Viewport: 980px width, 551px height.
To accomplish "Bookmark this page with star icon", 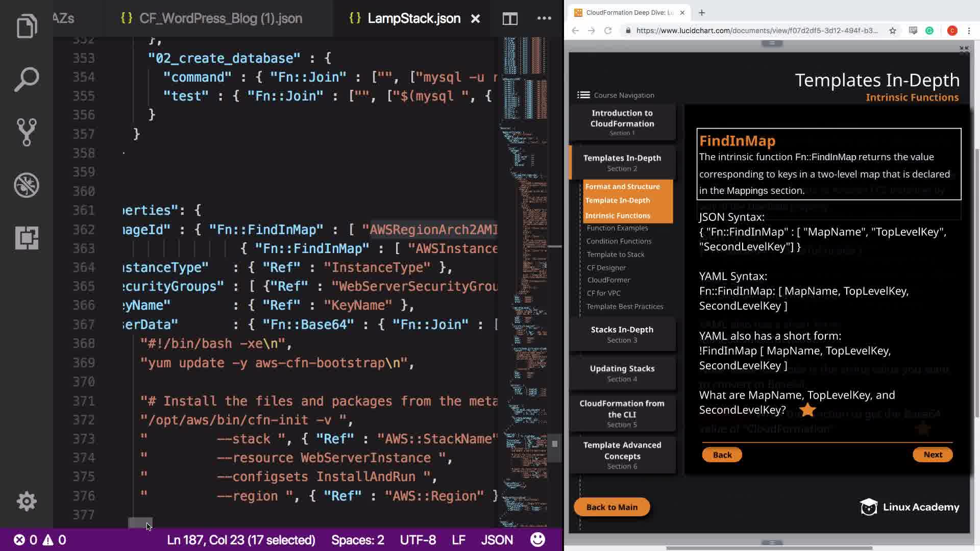I will 892,31.
